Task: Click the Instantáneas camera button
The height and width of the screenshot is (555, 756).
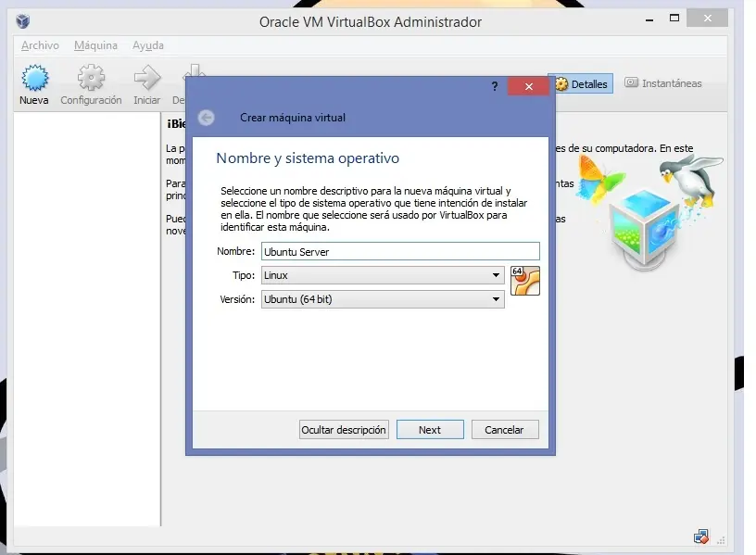Action: (x=663, y=83)
